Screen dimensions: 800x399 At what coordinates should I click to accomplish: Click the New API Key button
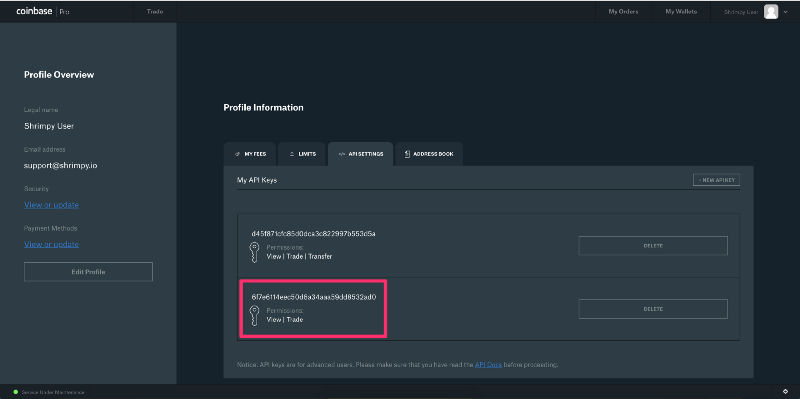[x=716, y=180]
